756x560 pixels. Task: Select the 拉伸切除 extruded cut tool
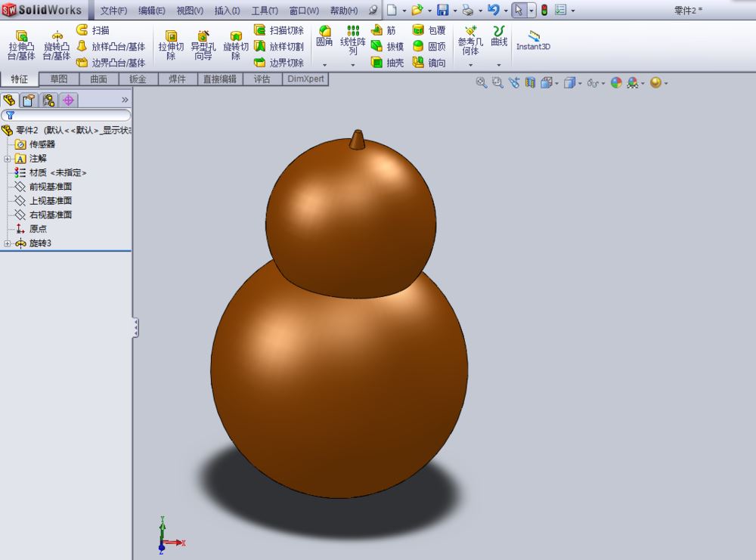click(x=171, y=45)
